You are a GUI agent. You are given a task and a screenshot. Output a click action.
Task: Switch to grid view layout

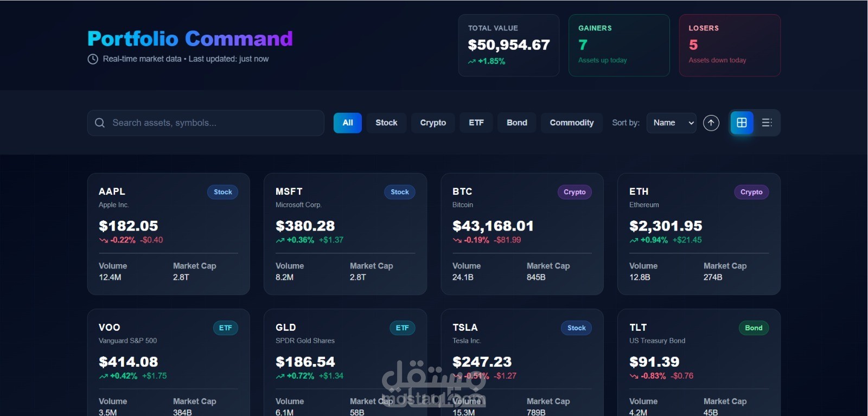pyautogui.click(x=742, y=123)
